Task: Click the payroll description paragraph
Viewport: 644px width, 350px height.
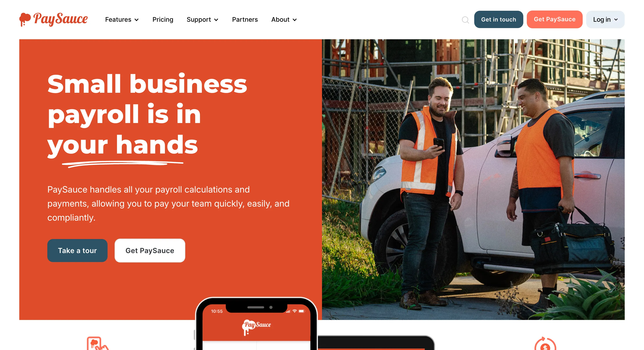Action: click(x=168, y=204)
